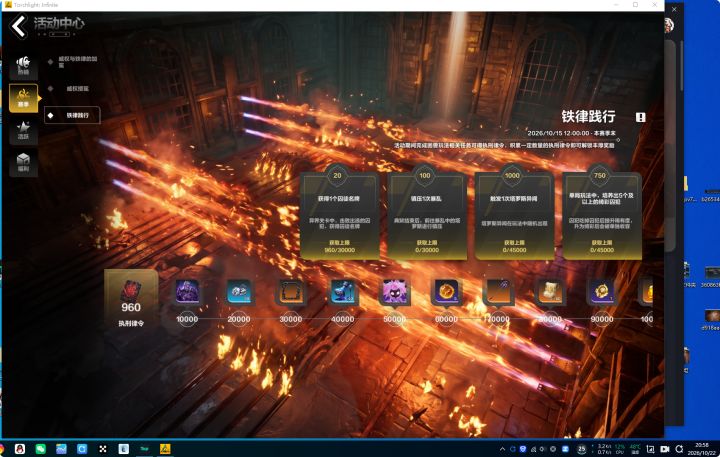Image resolution: width=720 pixels, height=457 pixels.
Task: Go back using the arrow beside 活动中心
Action: (x=19, y=26)
